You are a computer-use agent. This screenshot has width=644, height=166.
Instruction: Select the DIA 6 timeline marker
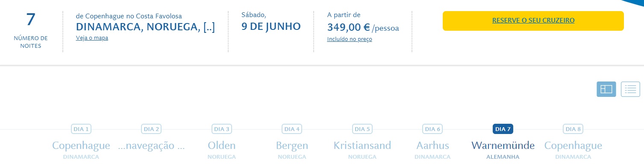point(432,129)
